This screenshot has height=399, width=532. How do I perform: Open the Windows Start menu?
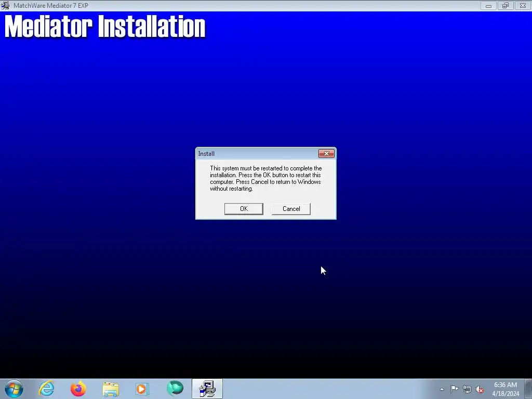tap(14, 389)
